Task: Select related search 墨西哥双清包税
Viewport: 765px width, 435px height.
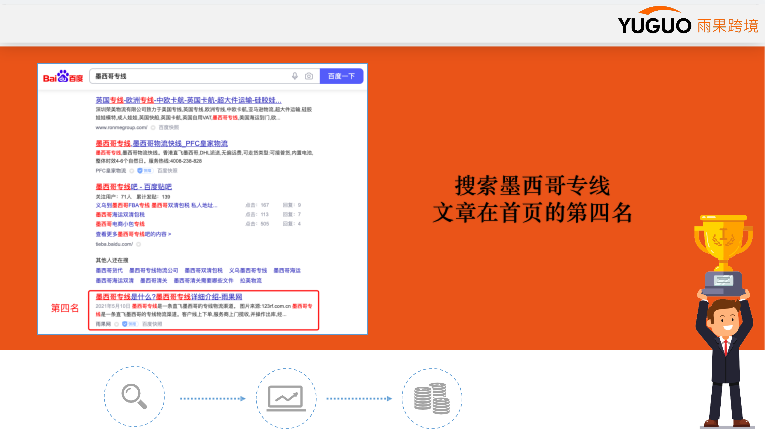Action: tap(203, 271)
